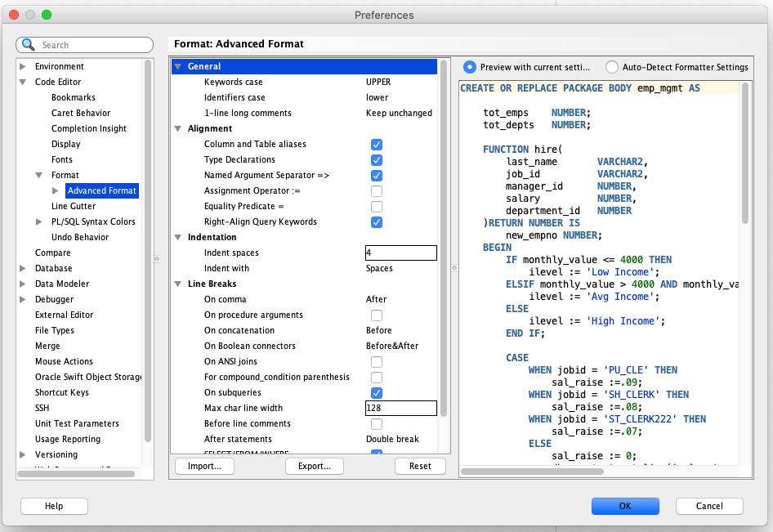Select Preview with current settings radio
Screen dimensions: 773x532
470,67
